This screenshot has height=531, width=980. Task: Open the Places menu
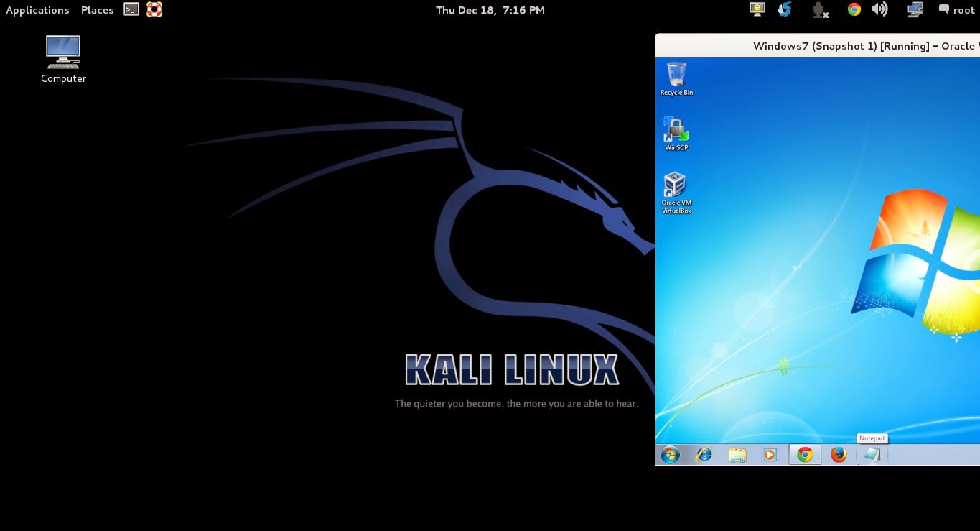click(97, 9)
